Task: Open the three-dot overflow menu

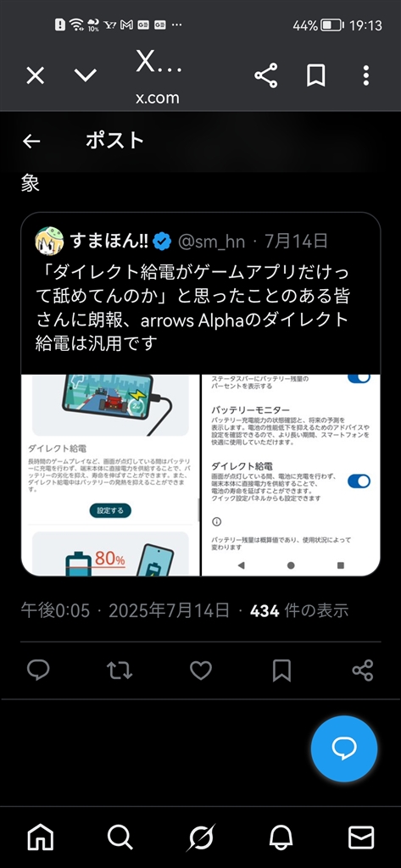Action: 366,75
